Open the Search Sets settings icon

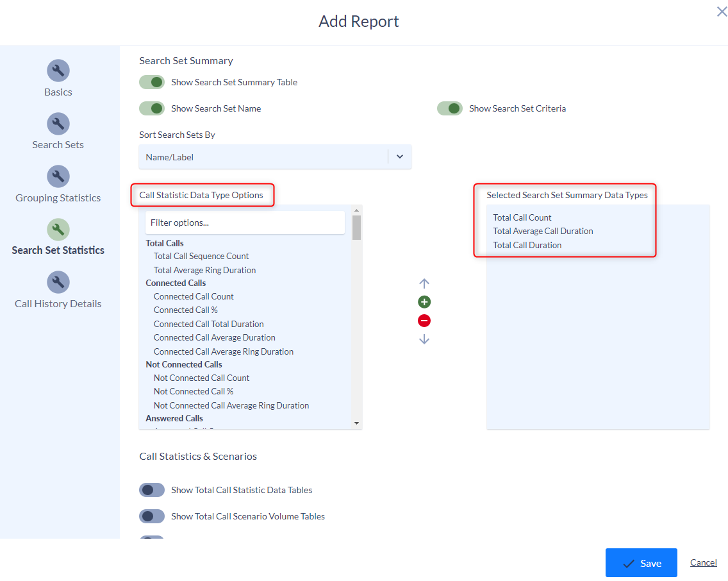click(58, 124)
